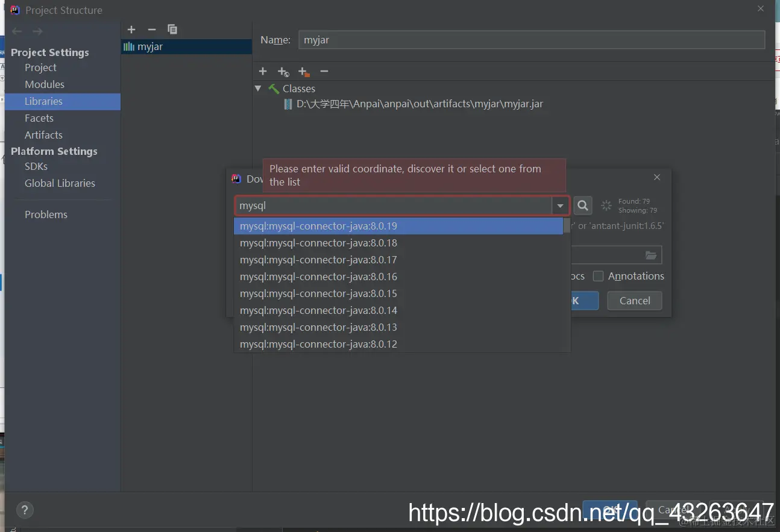Open the Maven coordinate dropdown arrow
This screenshot has width=780, height=532.
click(x=561, y=206)
